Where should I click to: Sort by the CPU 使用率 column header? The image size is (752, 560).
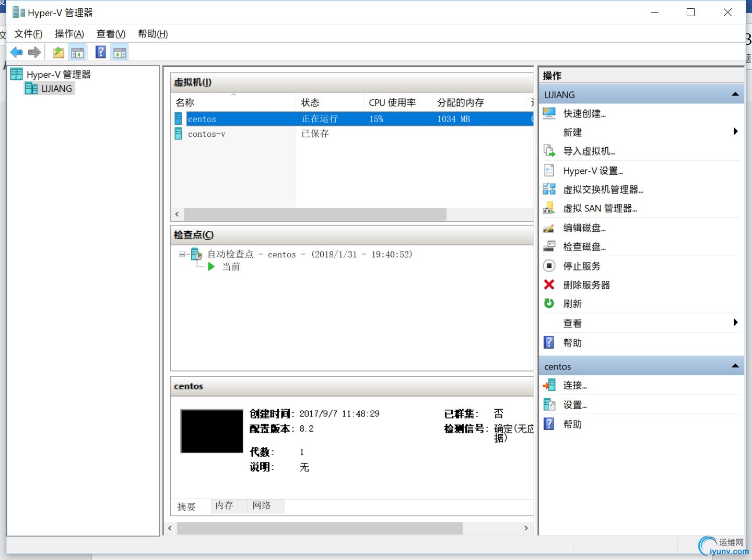(398, 102)
